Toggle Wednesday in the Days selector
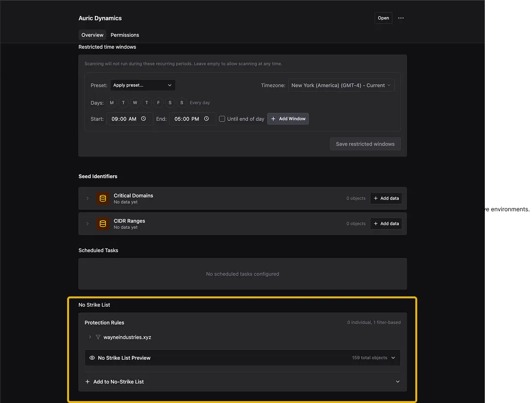The image size is (532, 403). click(135, 103)
